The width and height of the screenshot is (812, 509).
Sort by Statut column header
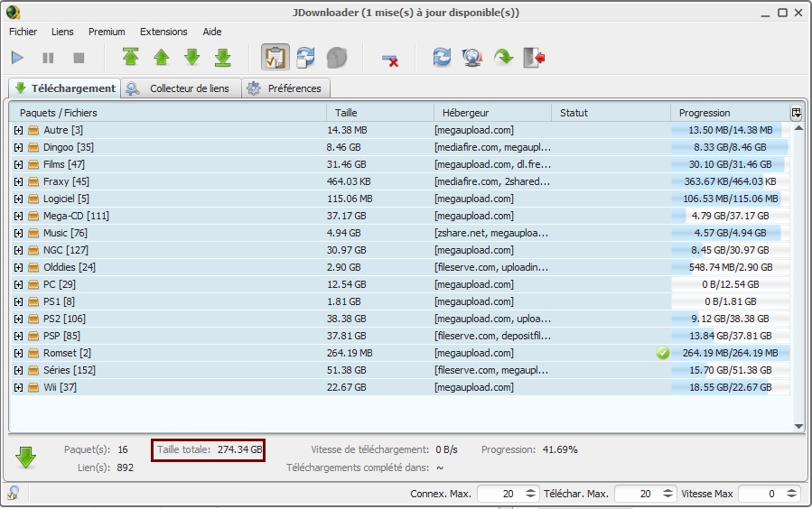coord(611,113)
